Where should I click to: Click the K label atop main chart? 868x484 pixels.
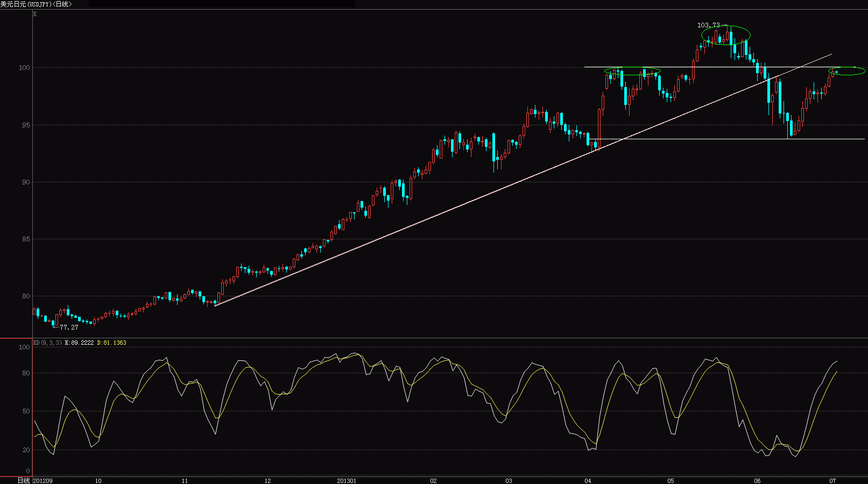pos(35,15)
